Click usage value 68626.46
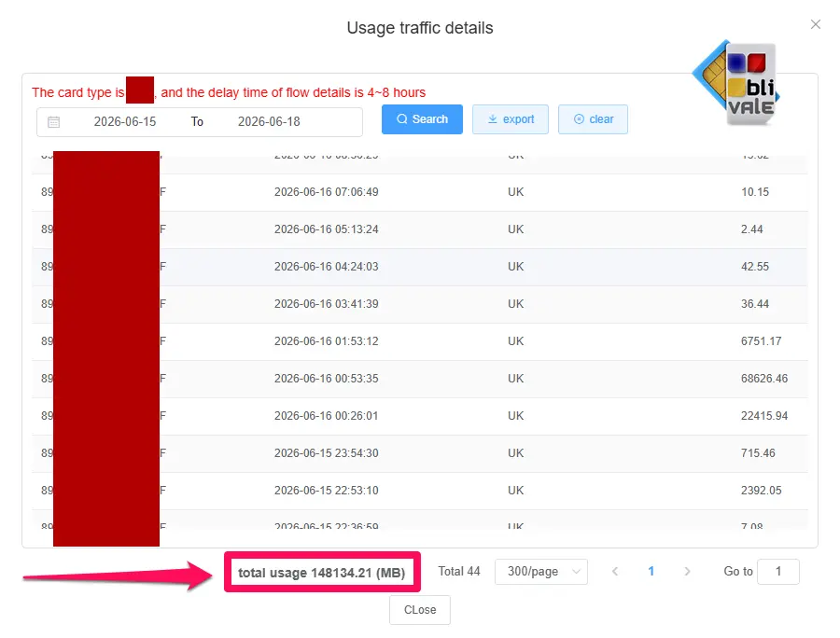Screen dimensions: 840x638 tap(764, 379)
